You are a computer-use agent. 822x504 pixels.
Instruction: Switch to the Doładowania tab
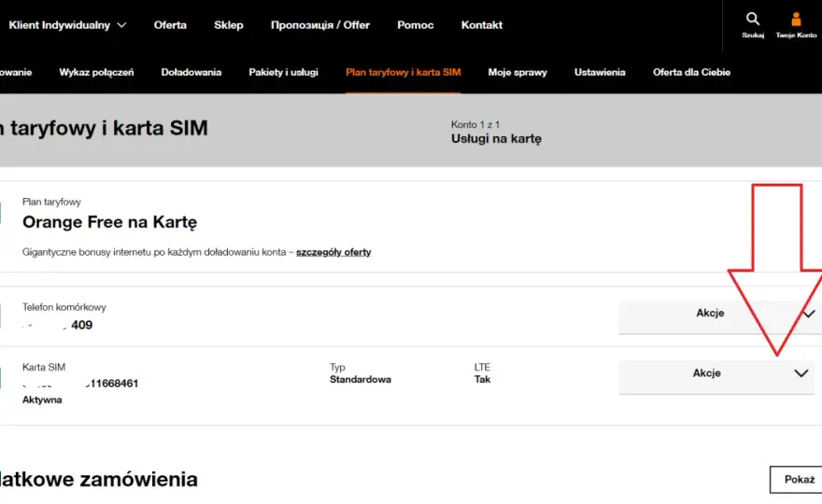191,72
